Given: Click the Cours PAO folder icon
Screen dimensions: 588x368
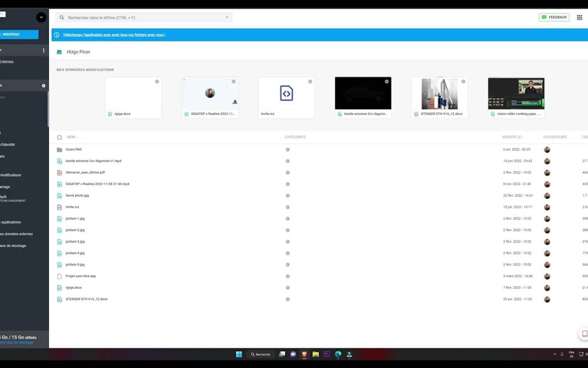Looking at the screenshot, I should [x=59, y=149].
